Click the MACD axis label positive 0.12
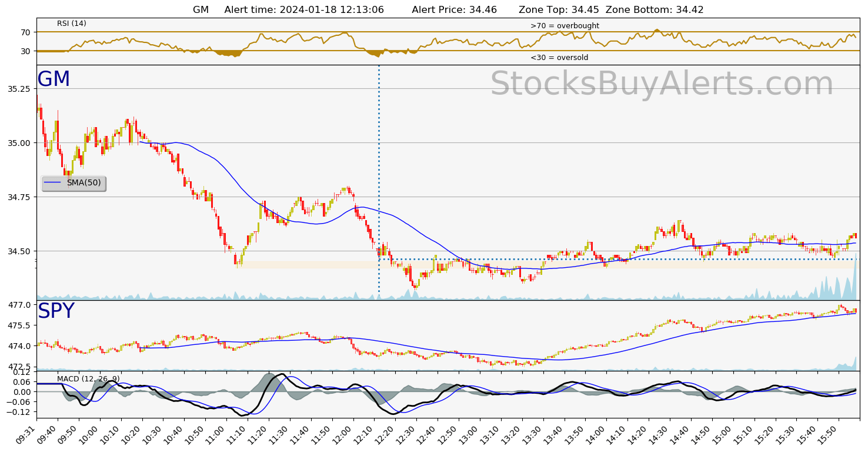This screenshot has width=868, height=452. [21, 372]
